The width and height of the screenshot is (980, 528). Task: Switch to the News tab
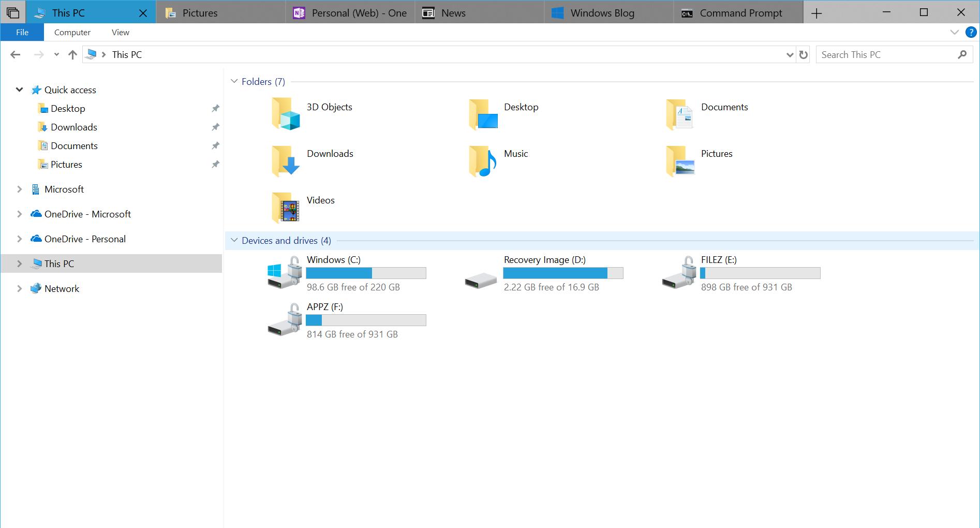click(480, 13)
